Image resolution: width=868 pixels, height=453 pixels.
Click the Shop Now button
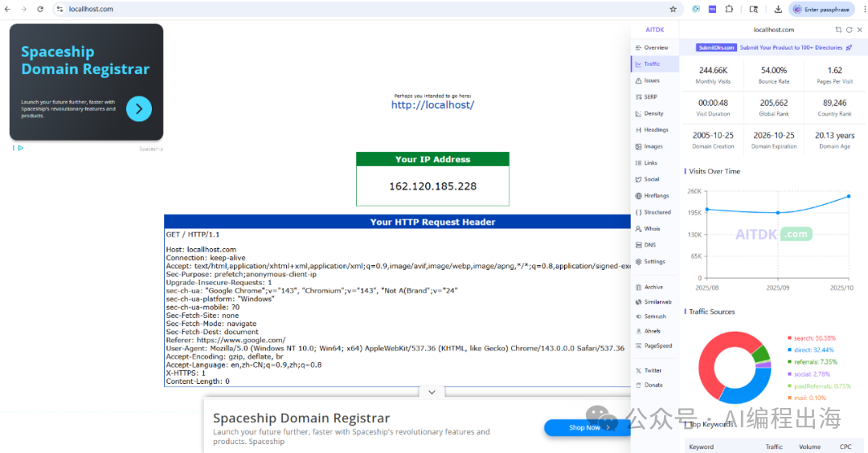(589, 427)
